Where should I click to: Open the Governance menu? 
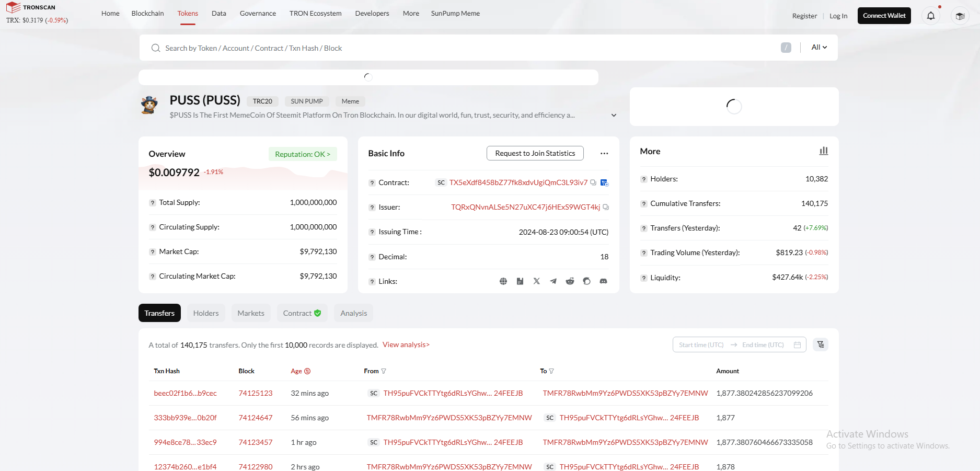tap(258, 14)
